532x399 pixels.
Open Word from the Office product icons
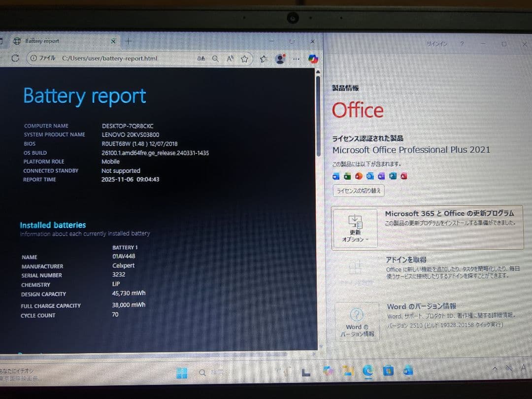336,176
